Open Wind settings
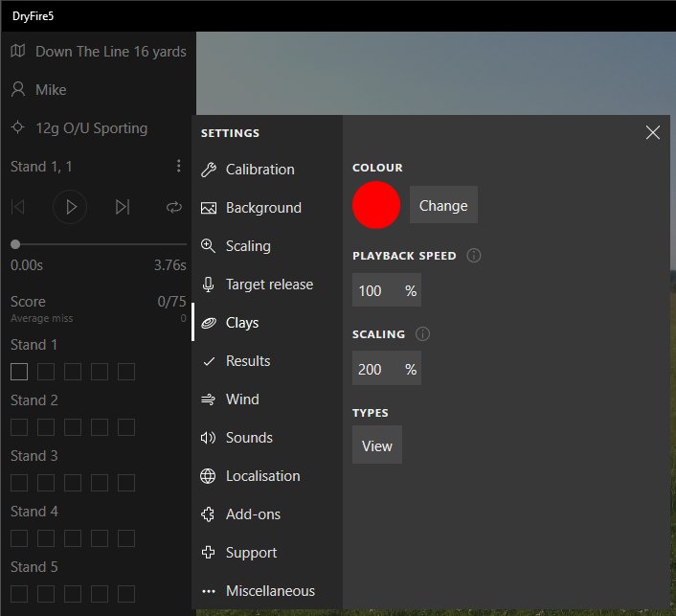The width and height of the screenshot is (676, 616). [242, 399]
